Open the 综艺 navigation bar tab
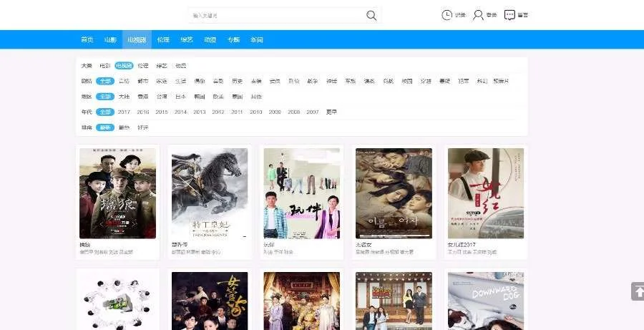This screenshot has width=644, height=330. pos(186,40)
